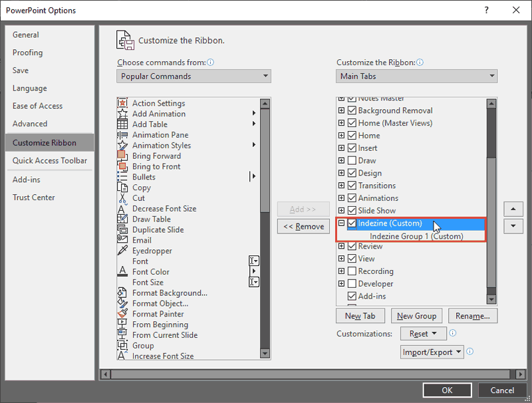Click the Rename button
Screen dimensions: 532x403
tap(473, 315)
